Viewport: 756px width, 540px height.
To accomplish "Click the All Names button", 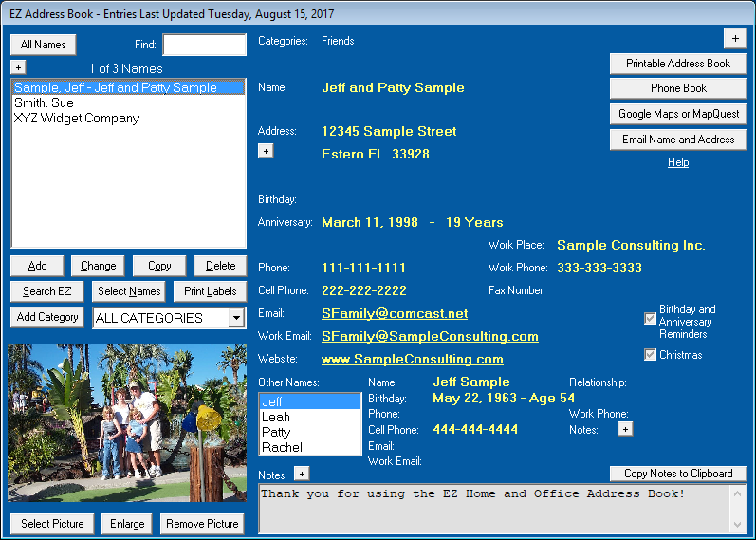I will tap(43, 45).
